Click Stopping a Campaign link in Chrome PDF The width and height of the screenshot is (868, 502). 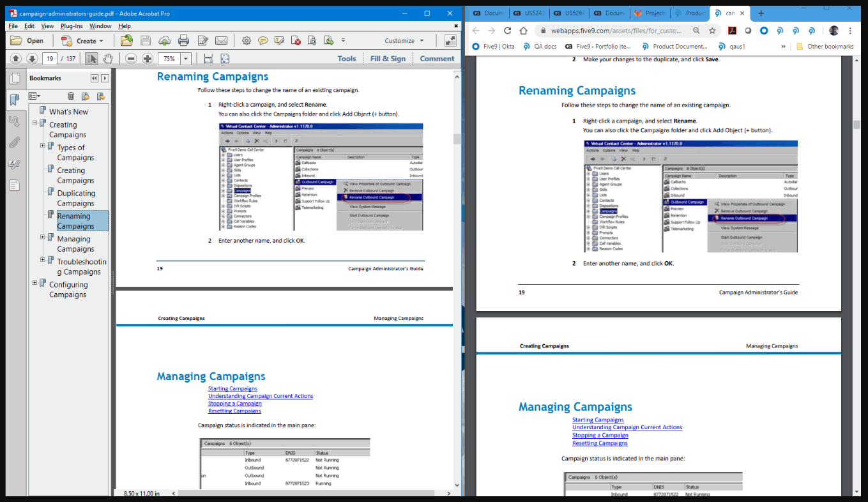pyautogui.click(x=600, y=435)
